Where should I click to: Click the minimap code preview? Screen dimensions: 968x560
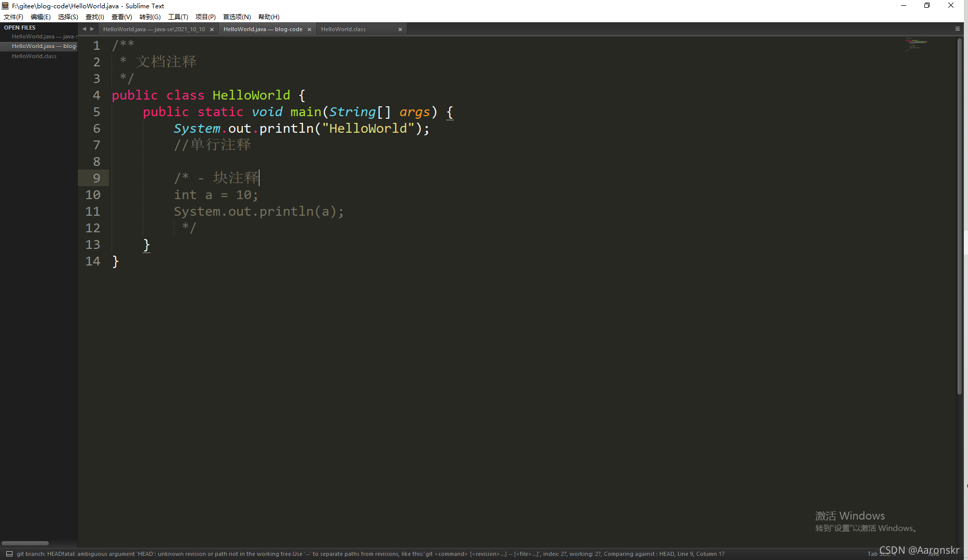[917, 44]
